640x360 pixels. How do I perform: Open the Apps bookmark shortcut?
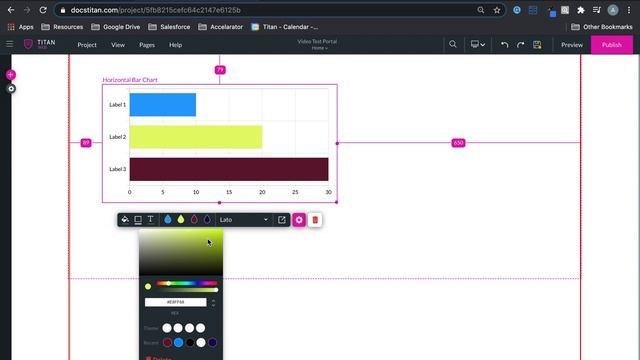pyautogui.click(x=20, y=27)
